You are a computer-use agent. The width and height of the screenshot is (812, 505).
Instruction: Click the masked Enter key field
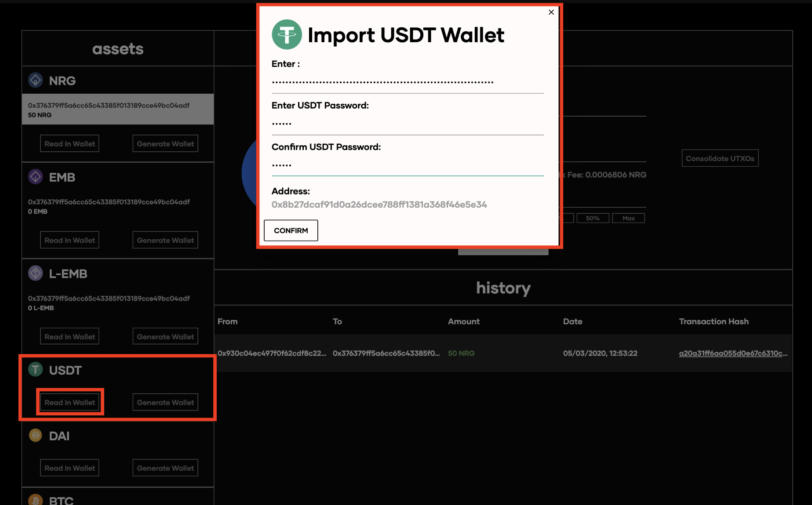(x=408, y=82)
